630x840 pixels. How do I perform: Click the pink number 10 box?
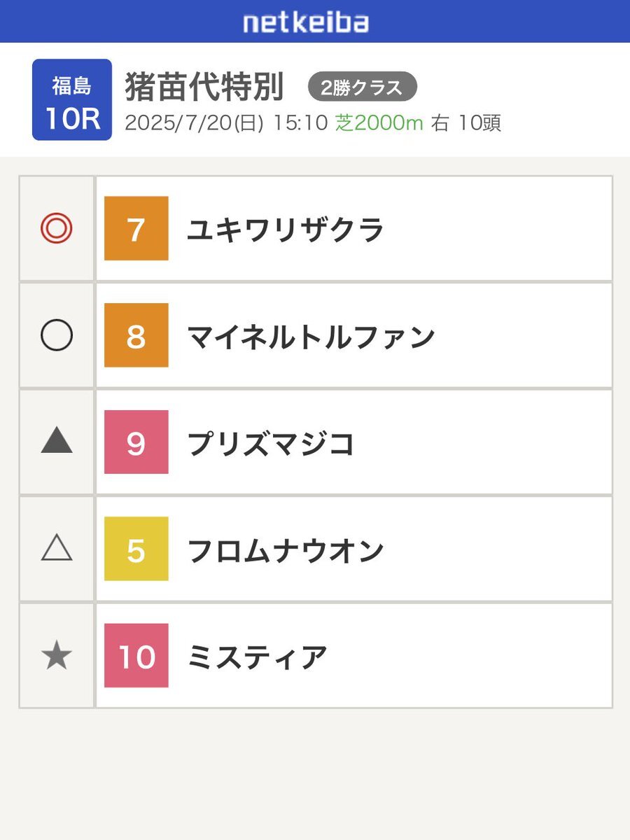click(x=136, y=655)
